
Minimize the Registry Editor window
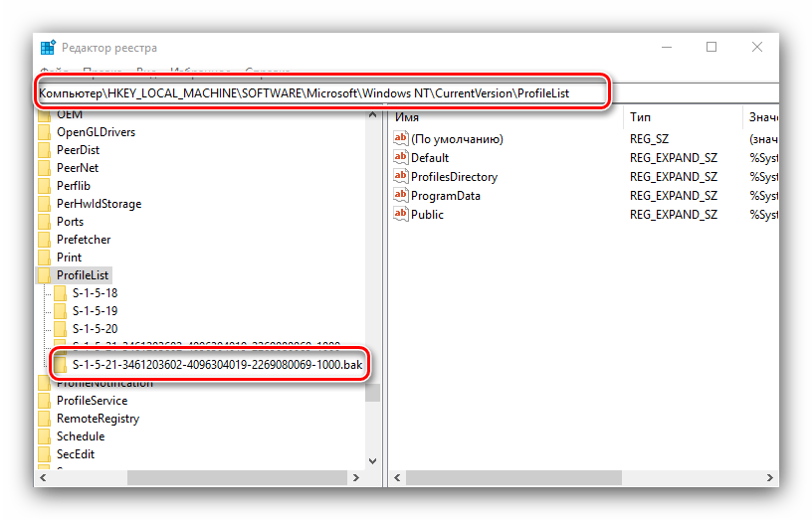click(x=667, y=47)
